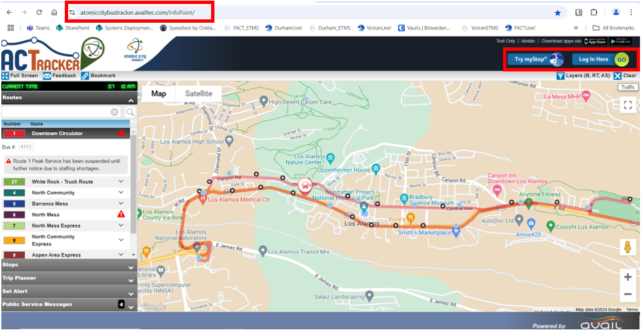Screen dimensions: 644x332
Task: Collapse the Routes panel header
Action: pyautogui.click(x=69, y=98)
